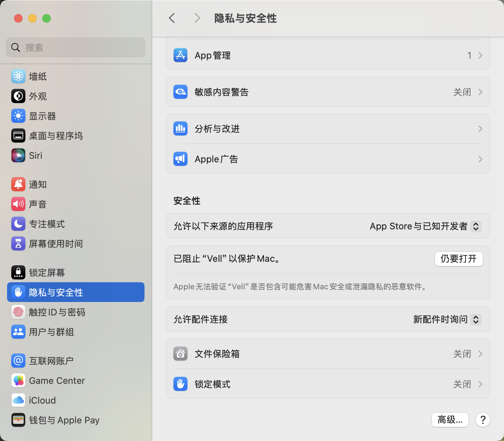Image resolution: width=504 pixels, height=441 pixels.
Task: Select the 锁定屏幕 lock icon
Action: pyautogui.click(x=18, y=273)
